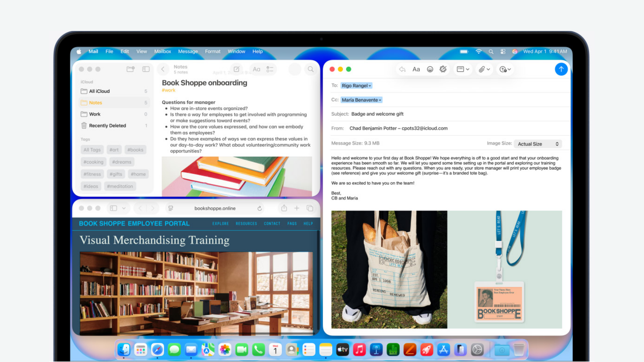644x362 pixels.
Task: Open a new Safari tab with plus icon
Action: (297, 208)
